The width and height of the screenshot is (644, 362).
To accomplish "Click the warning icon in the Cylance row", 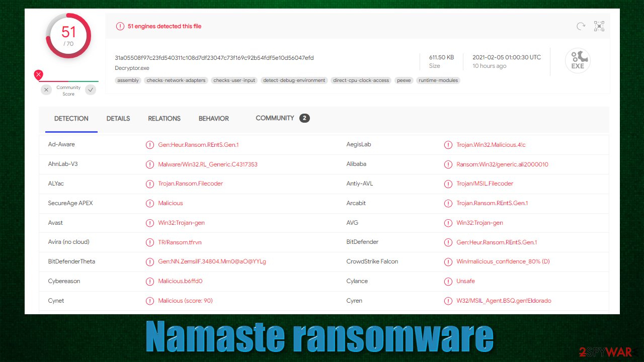I will click(x=448, y=282).
